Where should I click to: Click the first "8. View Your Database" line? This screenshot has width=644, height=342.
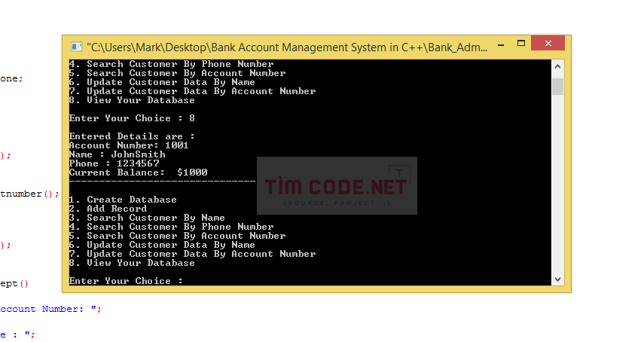[132, 100]
